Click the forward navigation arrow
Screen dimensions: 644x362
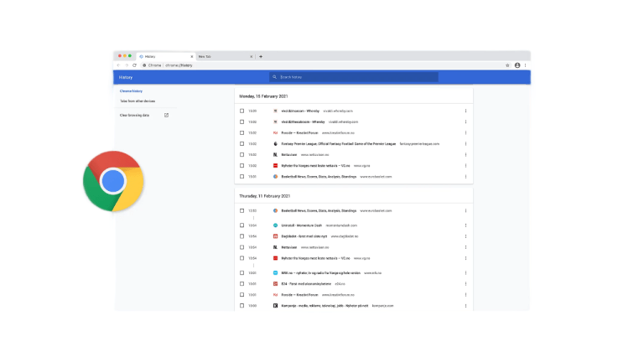[127, 65]
